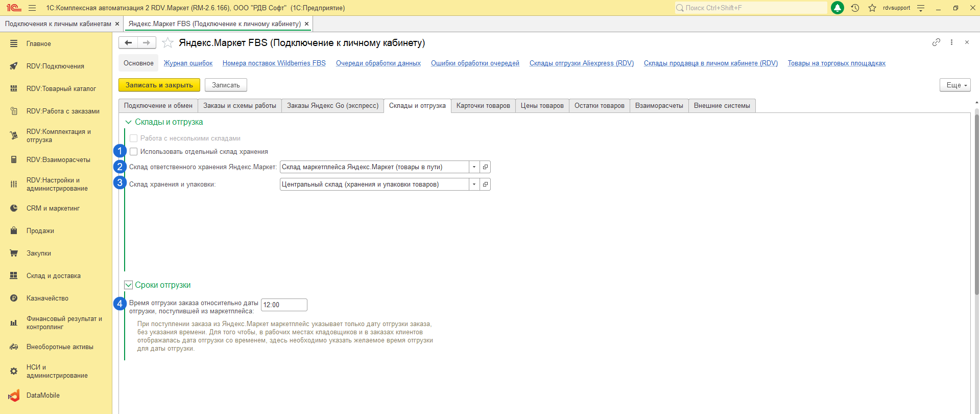Go back with the left arrow button
Viewport: 980px width, 414px height.
128,43
